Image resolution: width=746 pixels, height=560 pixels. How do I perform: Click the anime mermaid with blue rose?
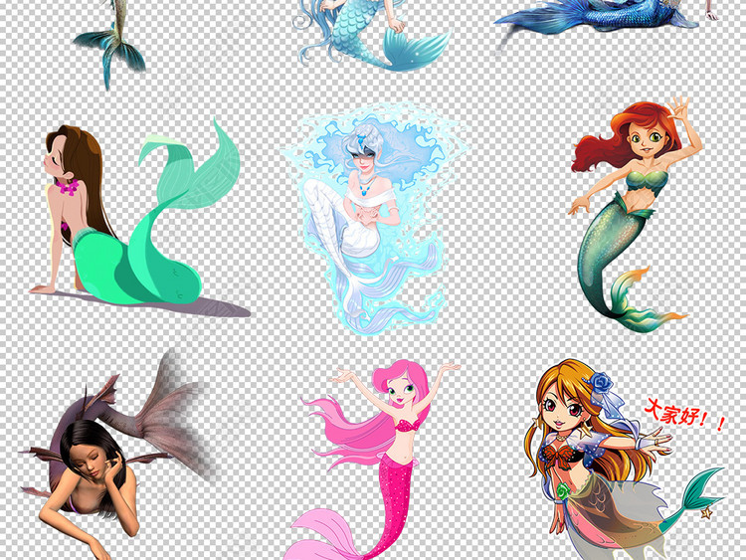click(x=625, y=460)
